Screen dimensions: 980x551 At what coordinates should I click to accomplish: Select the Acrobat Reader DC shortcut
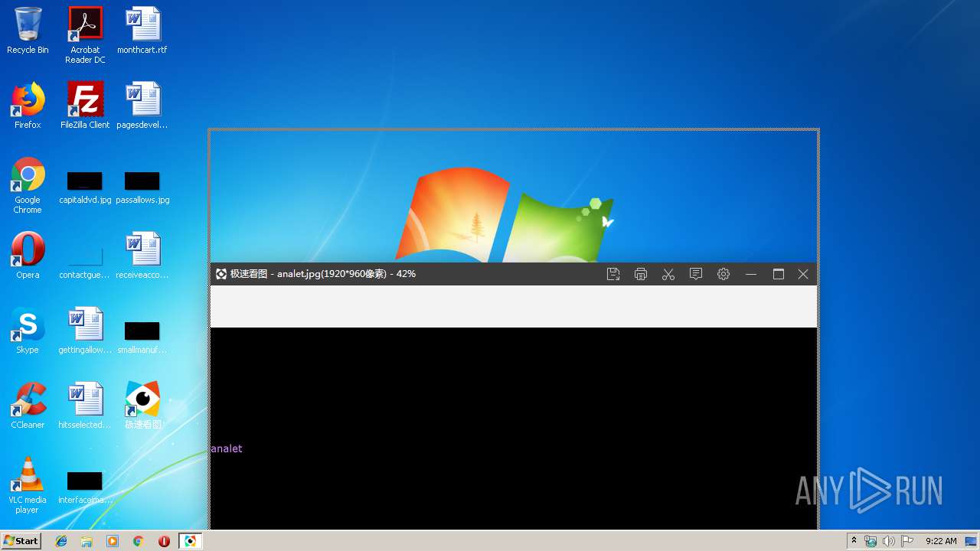(85, 35)
